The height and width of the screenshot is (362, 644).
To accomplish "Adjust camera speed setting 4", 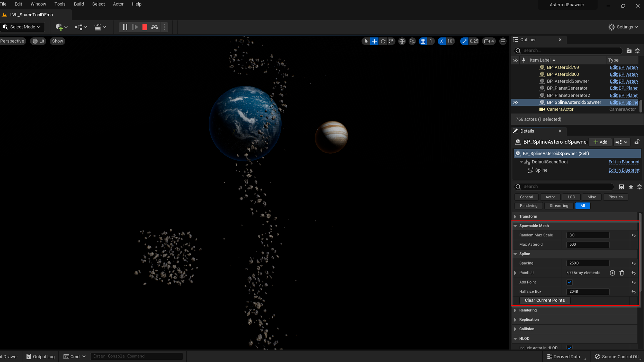I will [x=489, y=41].
